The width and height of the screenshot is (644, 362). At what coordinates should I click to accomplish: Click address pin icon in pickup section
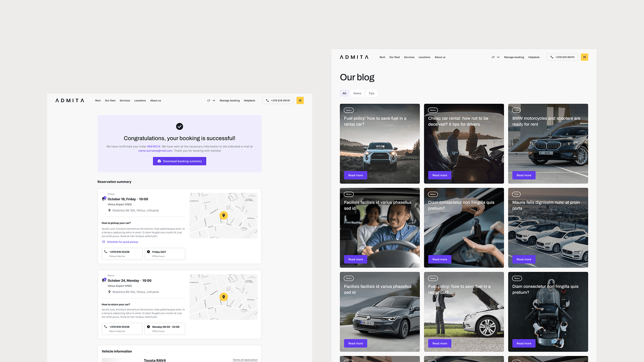(109, 210)
